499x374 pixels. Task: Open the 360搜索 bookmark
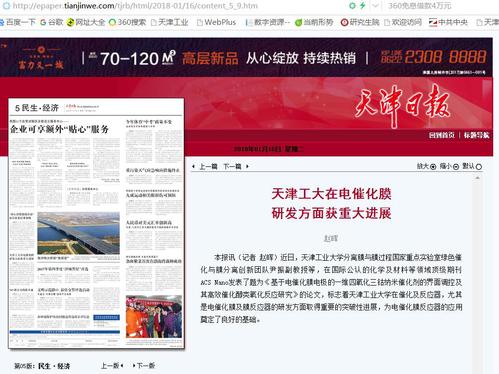(127, 22)
